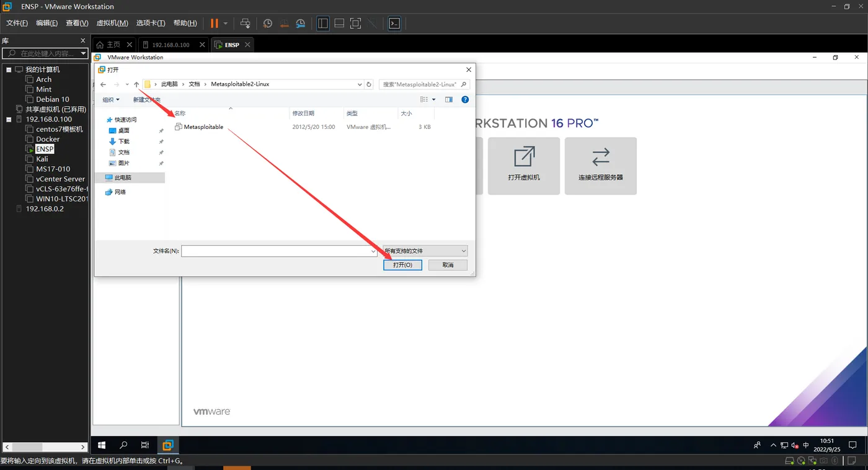This screenshot has width=868, height=470.
Task: Select the centos7模板机 virtual machine
Action: pos(59,129)
